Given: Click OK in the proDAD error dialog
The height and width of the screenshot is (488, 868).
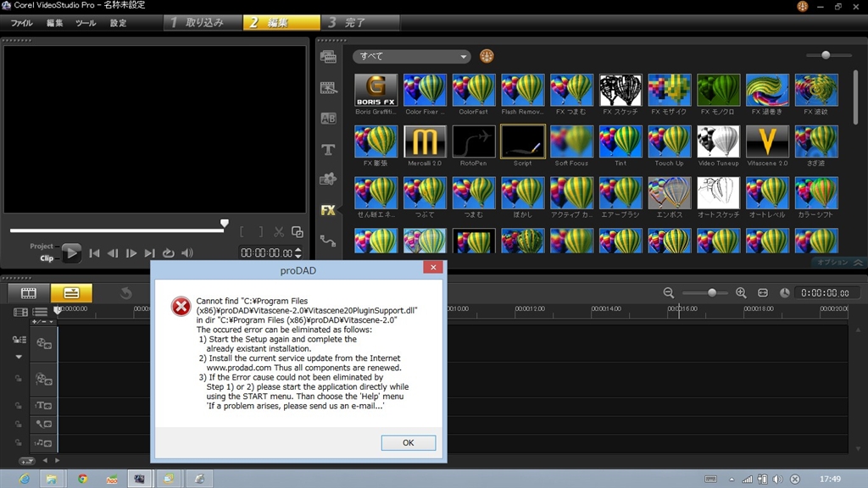Looking at the screenshot, I should point(408,443).
